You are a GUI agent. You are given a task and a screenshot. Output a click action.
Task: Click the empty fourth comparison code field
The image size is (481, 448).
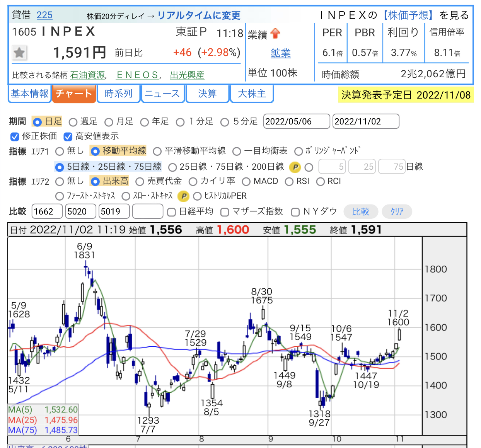point(147,211)
